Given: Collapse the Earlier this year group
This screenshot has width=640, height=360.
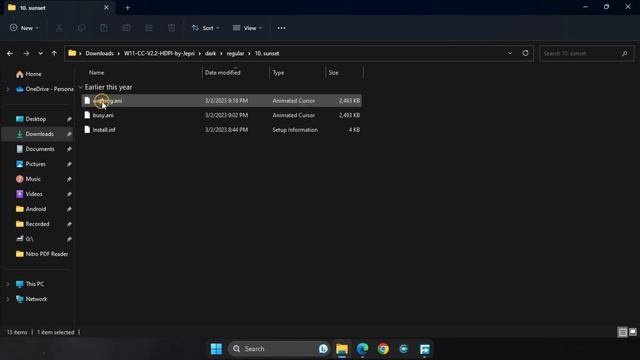Looking at the screenshot, I should [80, 87].
